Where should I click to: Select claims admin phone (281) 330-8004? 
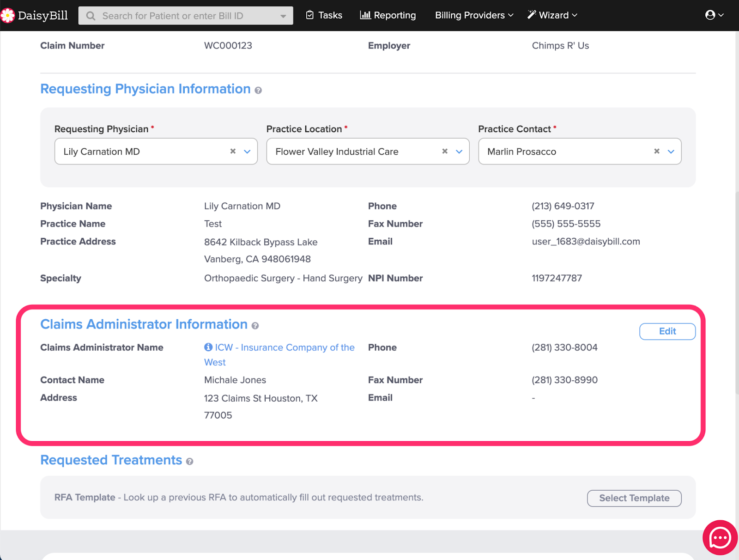click(564, 347)
